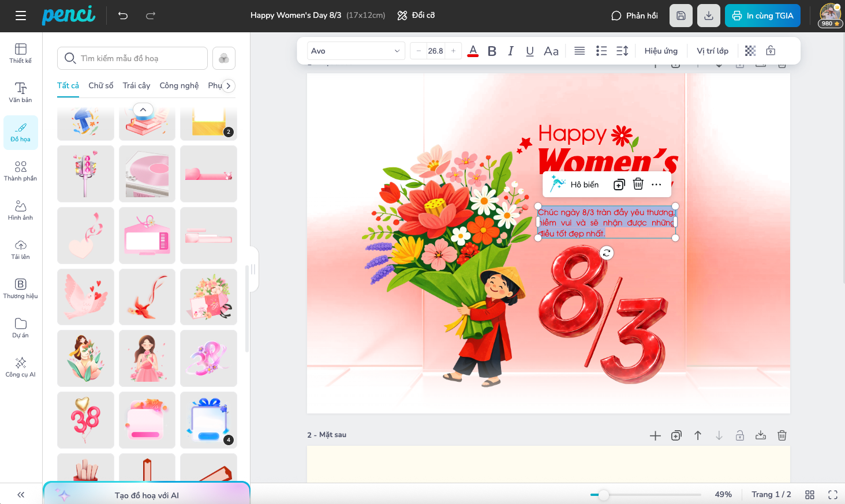Collapse the left sidebar panel
Viewport: 845px width, 504px height.
coord(21,494)
